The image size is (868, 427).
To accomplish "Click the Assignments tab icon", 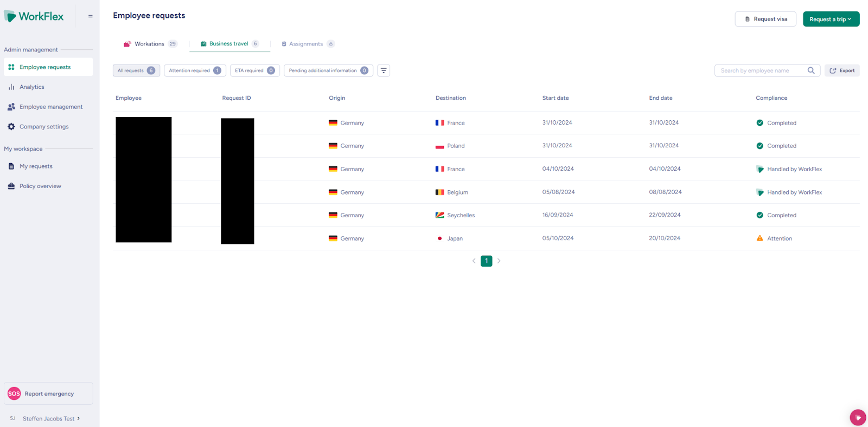I will pos(284,44).
